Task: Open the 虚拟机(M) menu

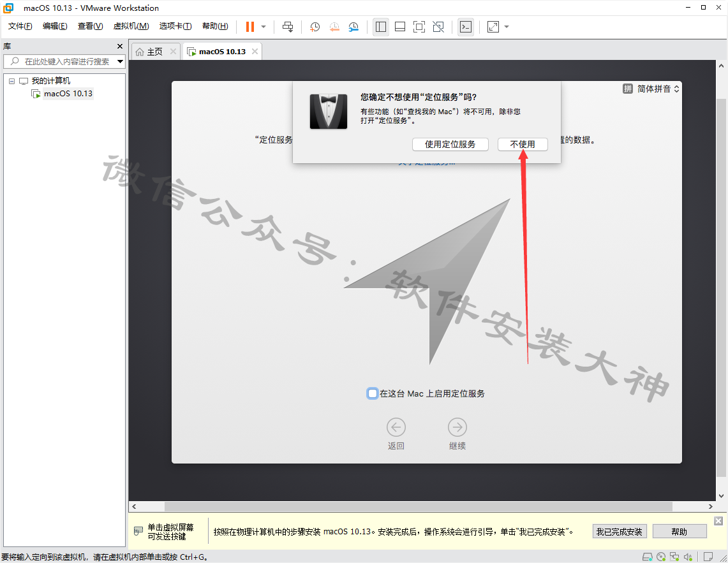Action: pos(131,26)
